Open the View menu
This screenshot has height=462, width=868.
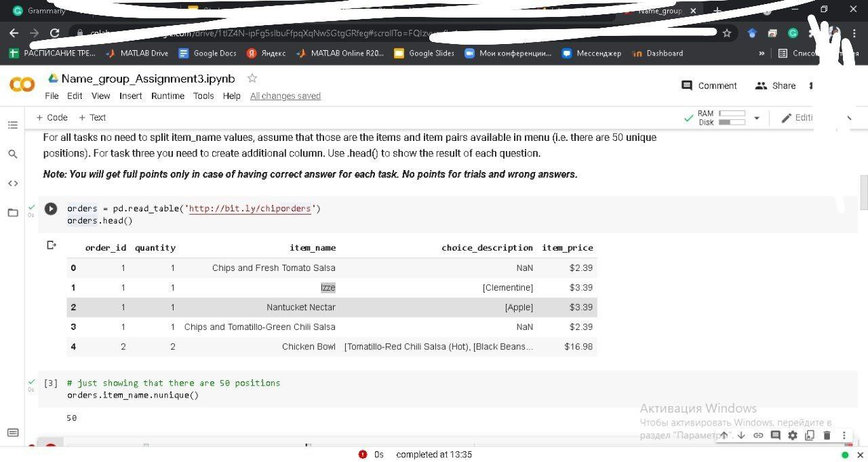100,96
